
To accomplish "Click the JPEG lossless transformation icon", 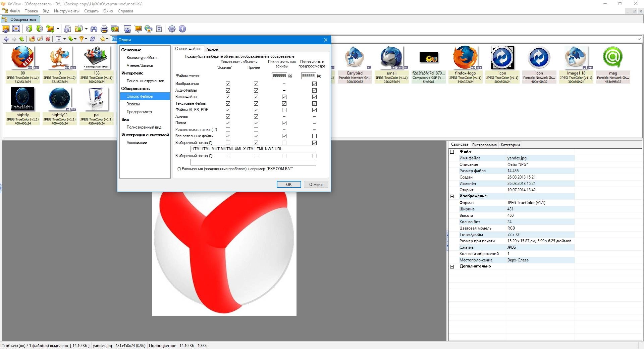I will point(50,29).
